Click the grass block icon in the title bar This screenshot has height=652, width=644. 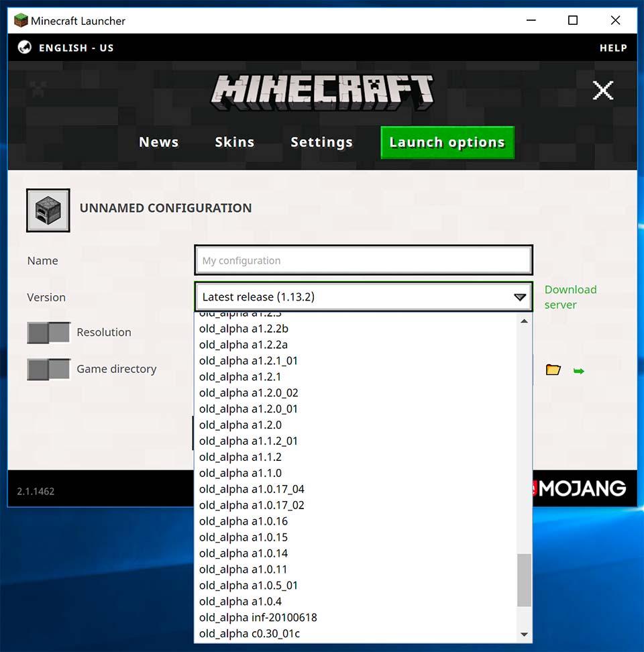click(21, 20)
